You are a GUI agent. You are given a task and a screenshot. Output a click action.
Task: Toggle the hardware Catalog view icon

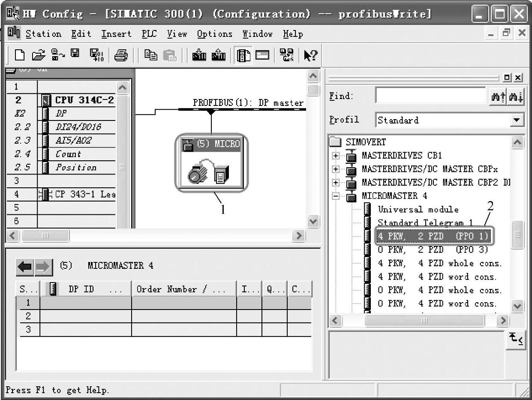click(x=243, y=55)
